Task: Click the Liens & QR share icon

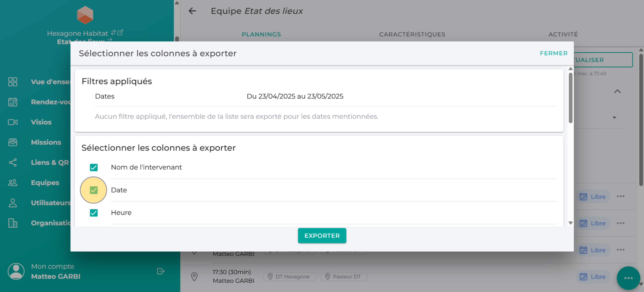Action: pyautogui.click(x=12, y=163)
